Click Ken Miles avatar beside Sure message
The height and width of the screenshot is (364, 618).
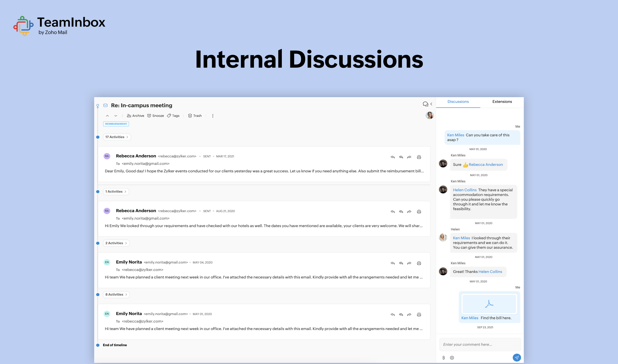tap(443, 164)
